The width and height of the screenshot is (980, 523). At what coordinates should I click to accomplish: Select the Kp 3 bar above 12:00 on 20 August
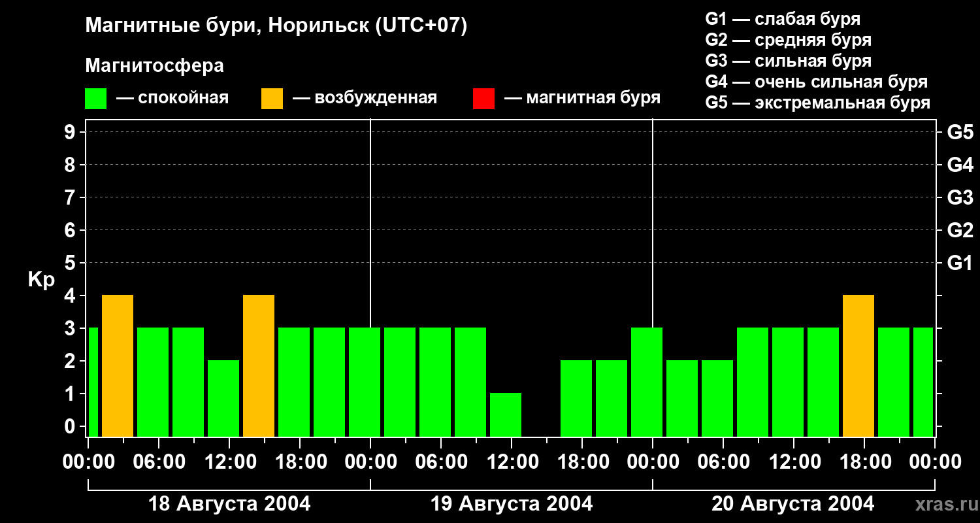pyautogui.click(x=788, y=382)
